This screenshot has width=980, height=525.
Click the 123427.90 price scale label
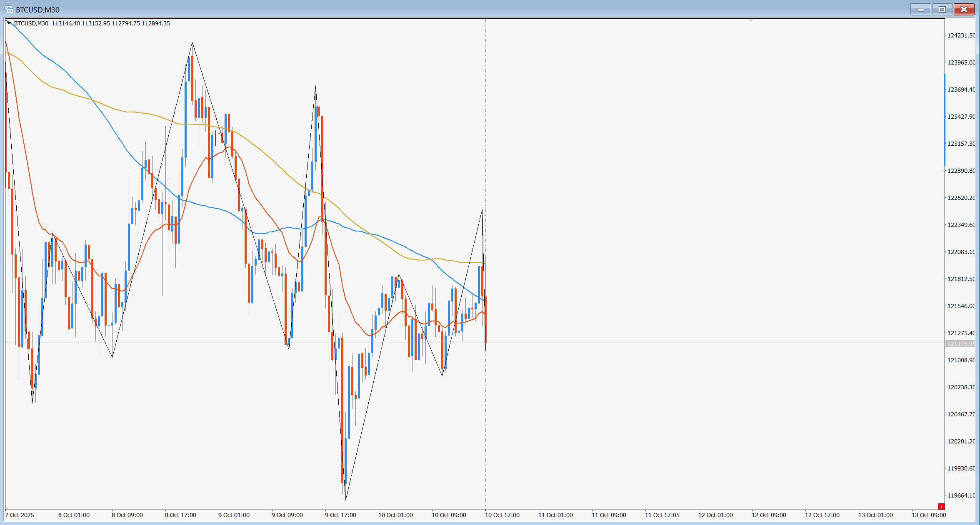click(x=961, y=117)
